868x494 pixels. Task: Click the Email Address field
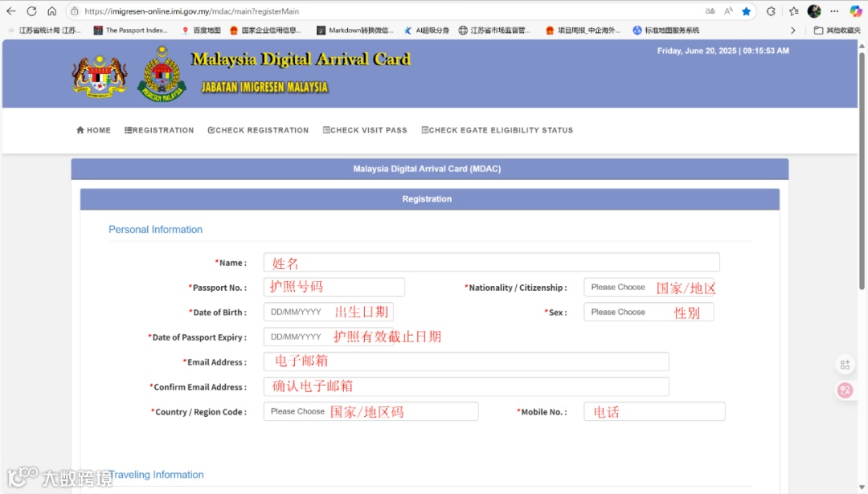tap(466, 361)
